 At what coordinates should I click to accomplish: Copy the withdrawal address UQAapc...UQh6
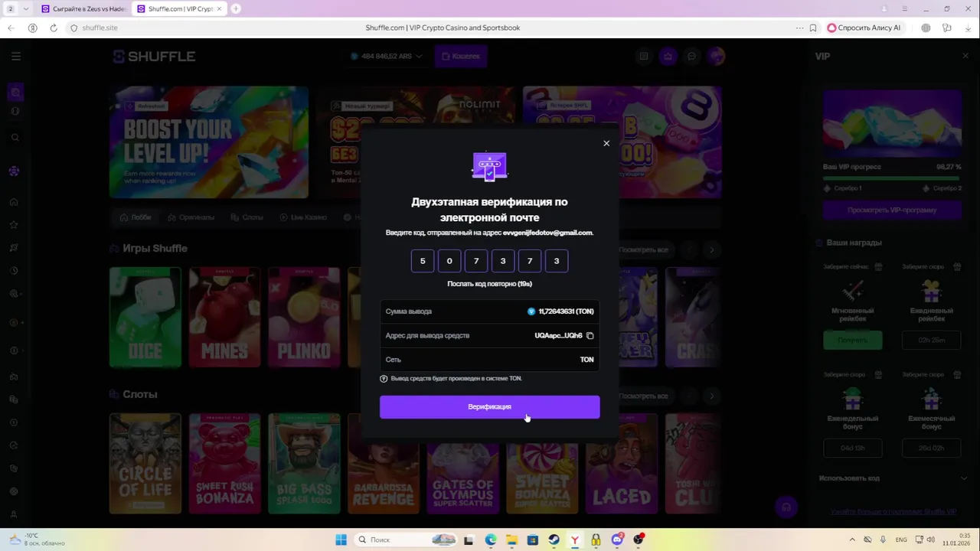pyautogui.click(x=590, y=335)
